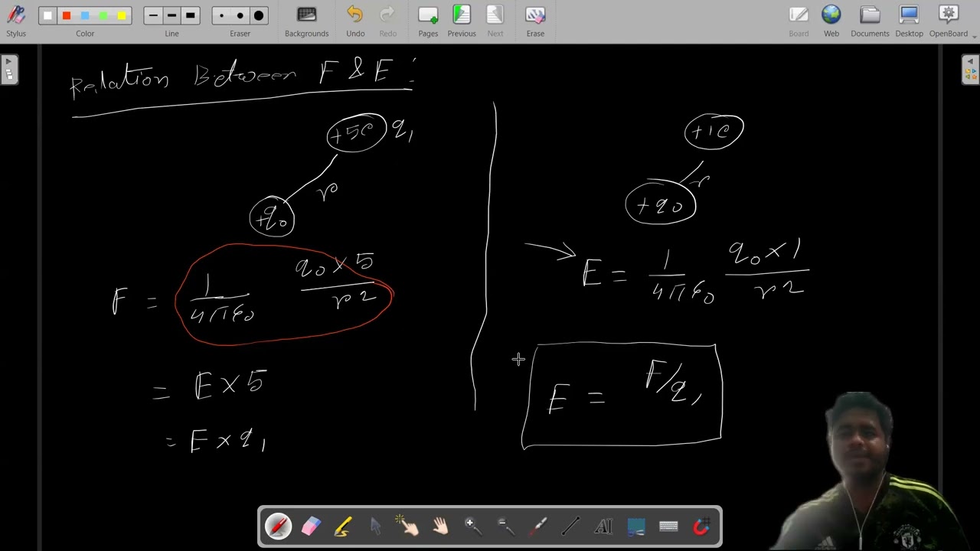The height and width of the screenshot is (551, 980).
Task: Open the Documents mode
Action: (870, 21)
